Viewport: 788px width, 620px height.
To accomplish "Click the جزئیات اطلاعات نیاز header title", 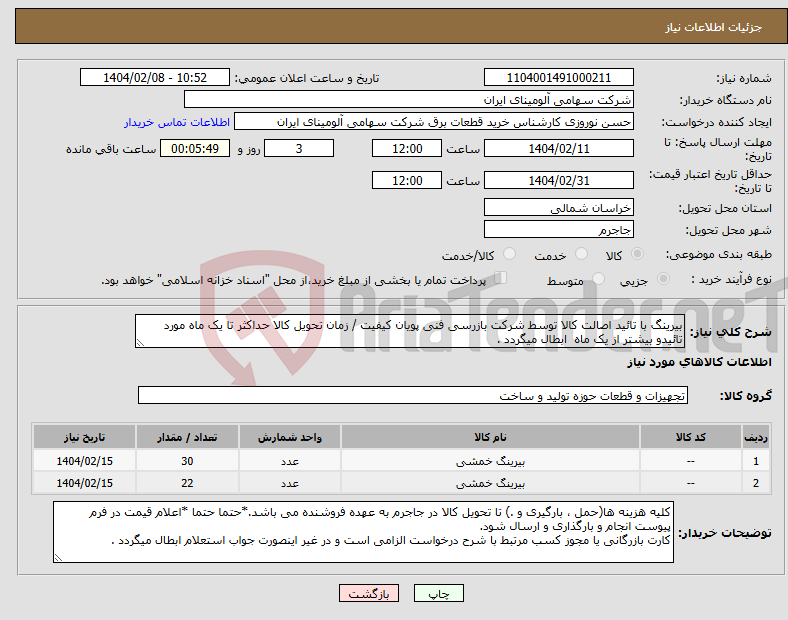I will pos(714,27).
